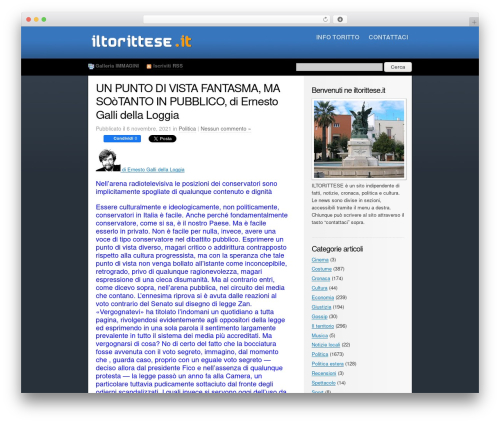Open the Cultura category
The image size is (500, 423).
click(319, 288)
